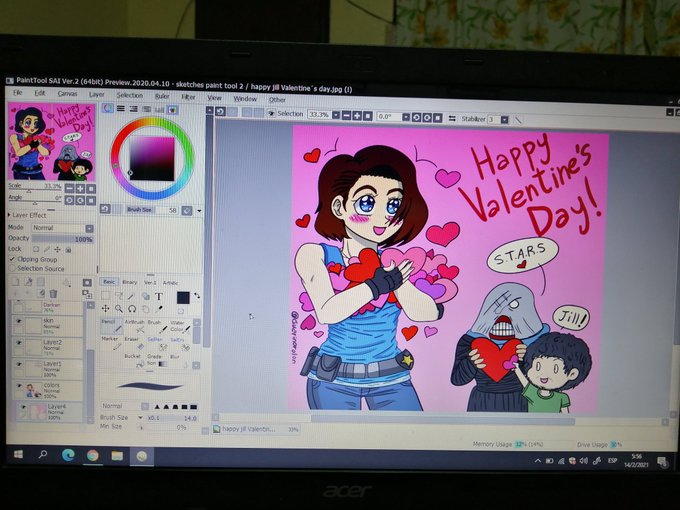
Task: Open the Brush Size multiplier dropdown
Action: click(140, 418)
